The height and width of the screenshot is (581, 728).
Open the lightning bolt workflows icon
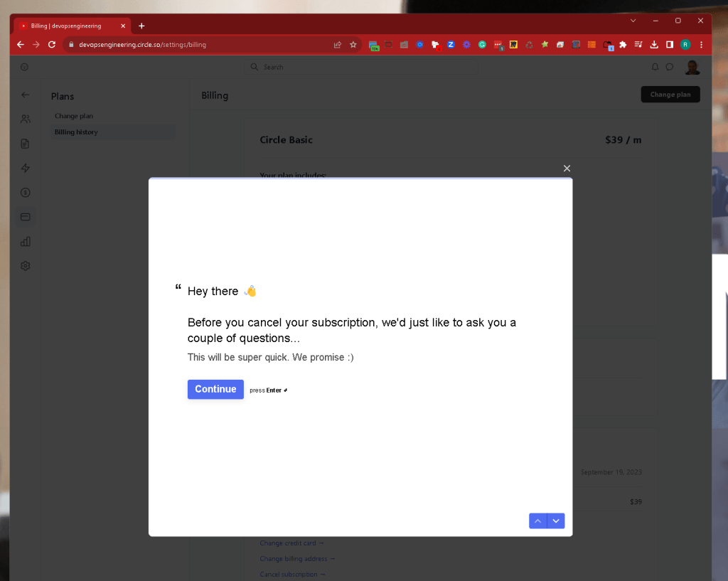[x=26, y=168]
